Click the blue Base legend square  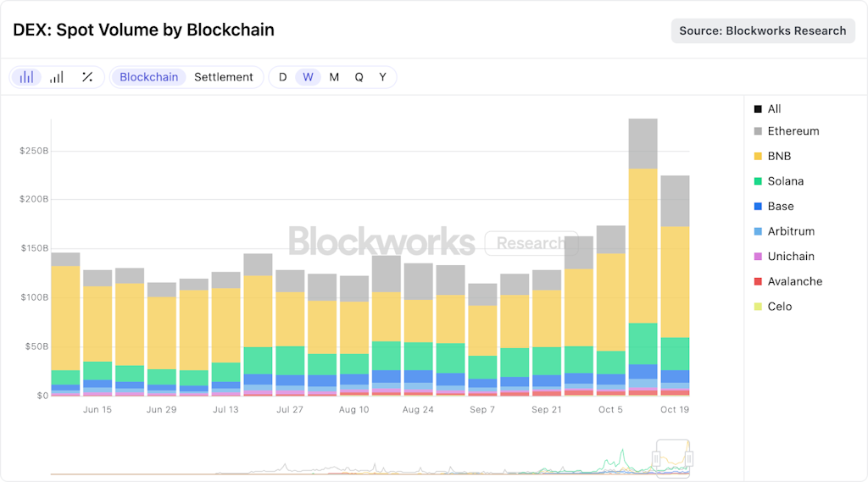coord(758,207)
